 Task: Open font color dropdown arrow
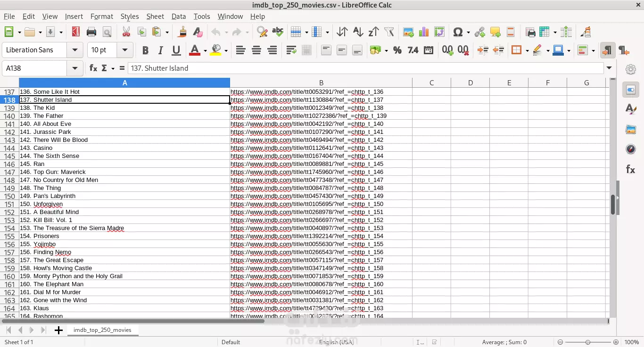205,50
